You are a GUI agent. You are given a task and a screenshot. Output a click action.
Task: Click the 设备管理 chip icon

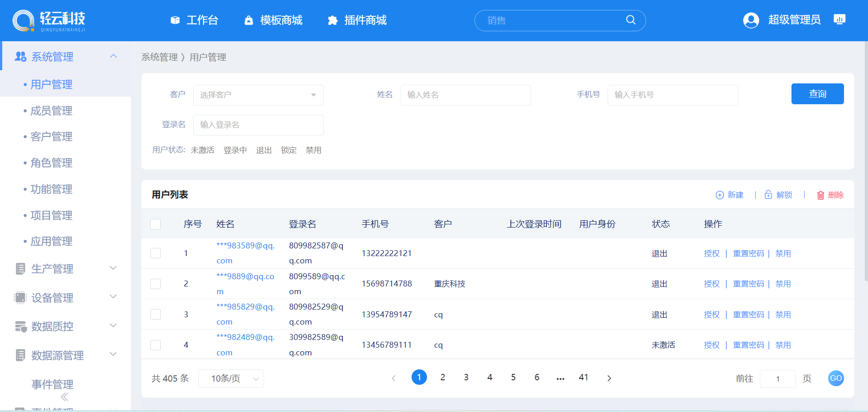click(20, 298)
